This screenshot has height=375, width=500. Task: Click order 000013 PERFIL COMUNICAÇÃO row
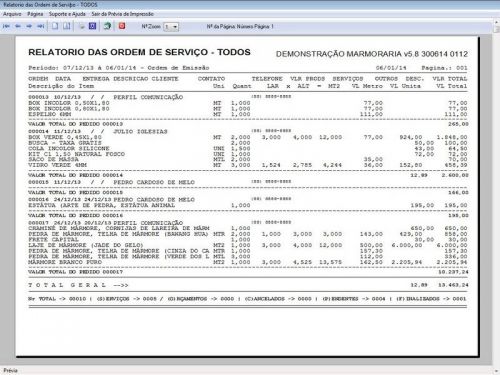(160, 97)
